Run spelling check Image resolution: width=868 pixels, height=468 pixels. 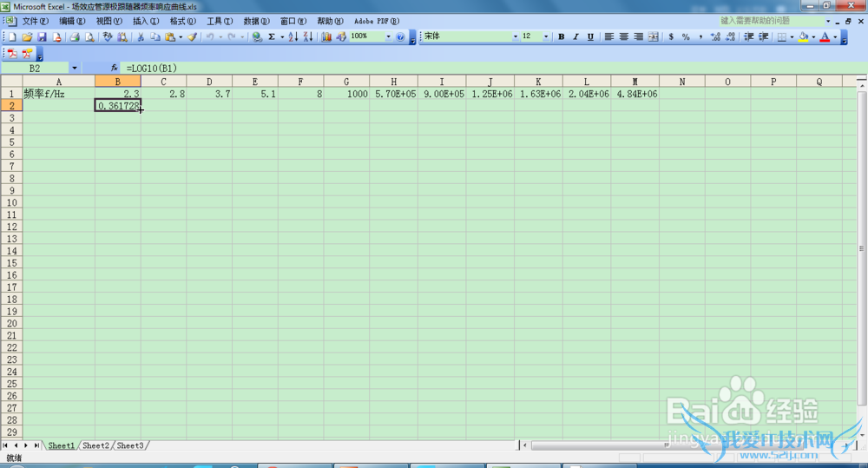click(x=108, y=36)
